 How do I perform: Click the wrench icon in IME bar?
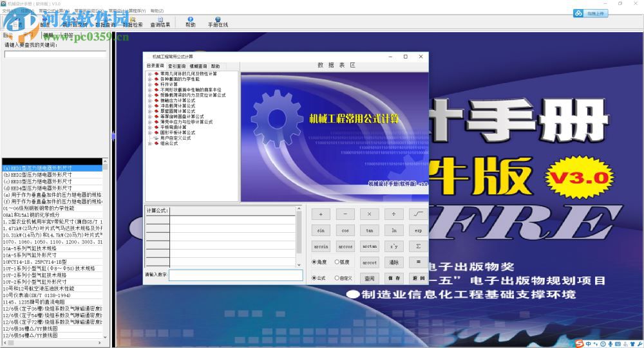point(640,344)
